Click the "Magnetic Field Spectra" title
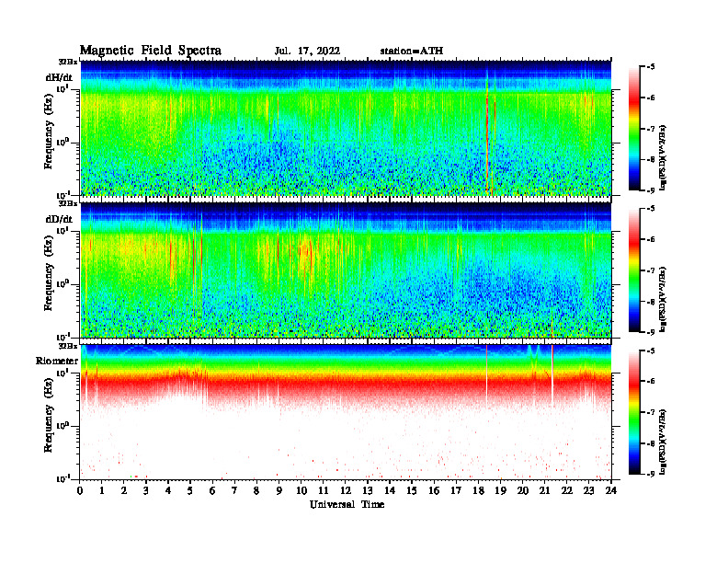 coord(151,51)
